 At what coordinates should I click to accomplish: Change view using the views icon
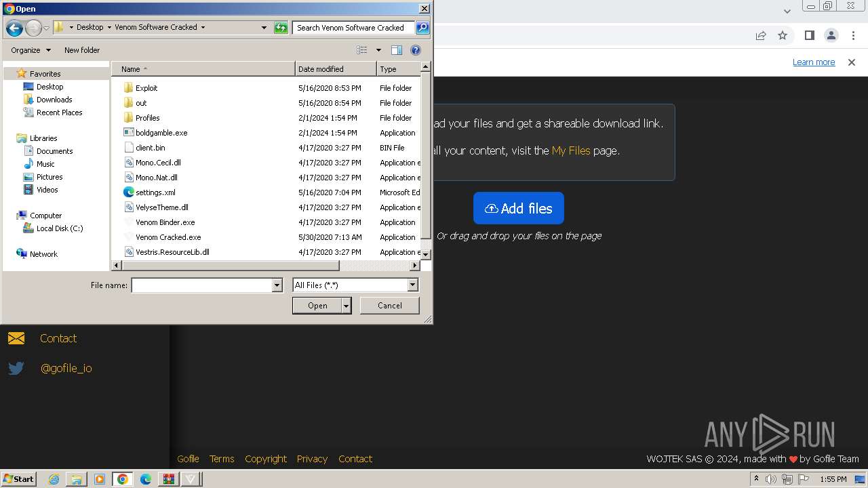click(362, 50)
